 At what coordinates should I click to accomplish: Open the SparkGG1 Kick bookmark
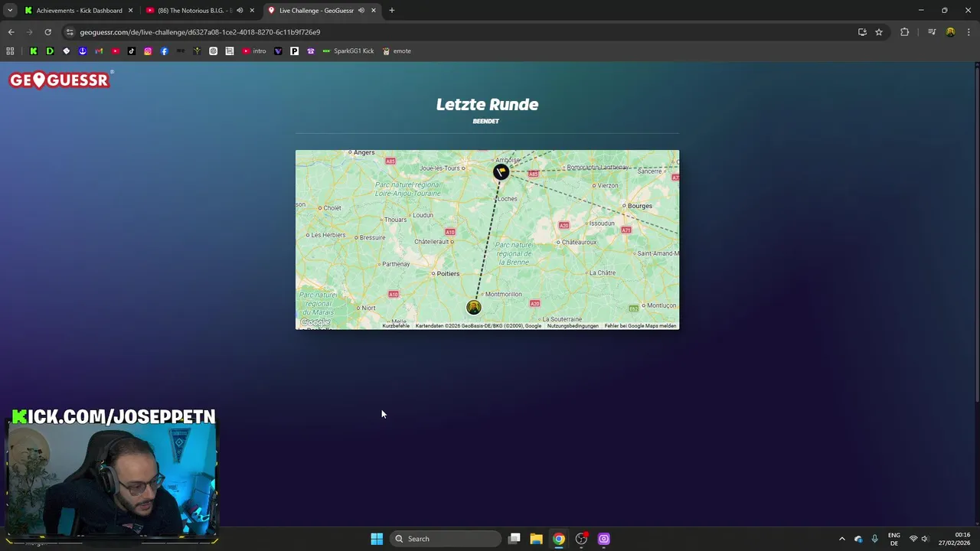[348, 51]
